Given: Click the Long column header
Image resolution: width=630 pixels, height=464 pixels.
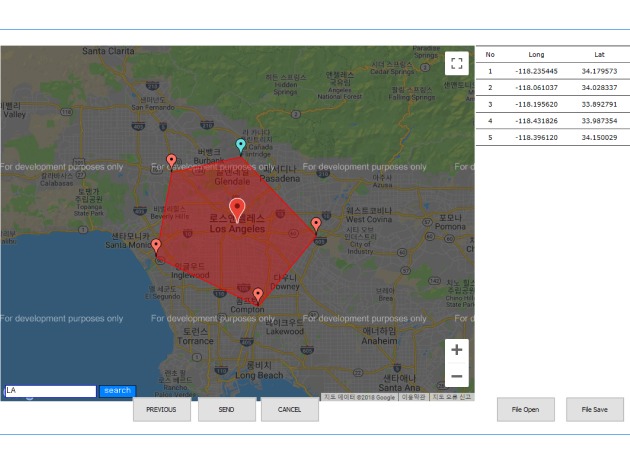Looking at the screenshot, I should (x=536, y=54).
